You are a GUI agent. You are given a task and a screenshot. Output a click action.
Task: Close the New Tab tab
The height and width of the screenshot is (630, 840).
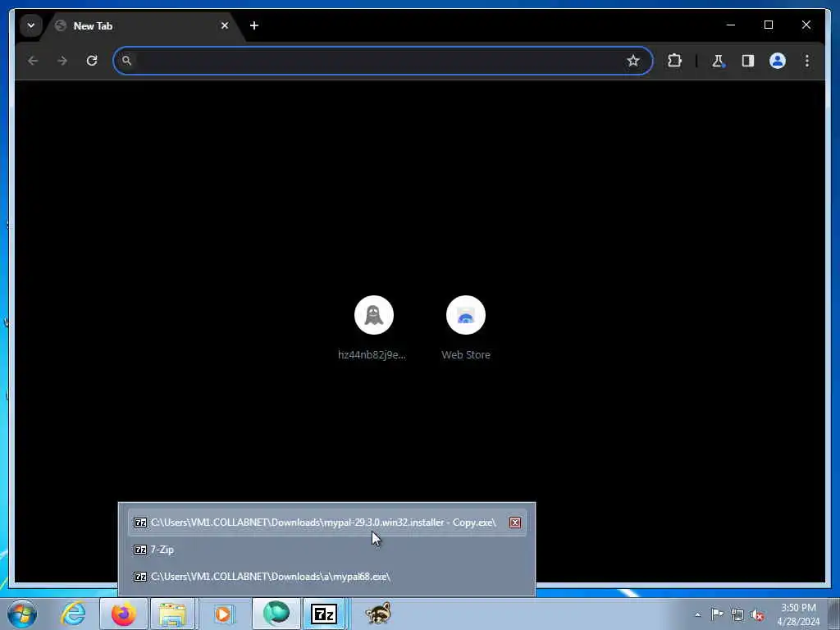pyautogui.click(x=225, y=25)
